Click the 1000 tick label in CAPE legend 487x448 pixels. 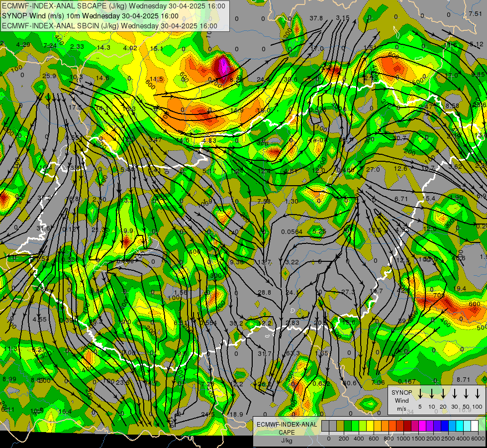click(x=403, y=439)
